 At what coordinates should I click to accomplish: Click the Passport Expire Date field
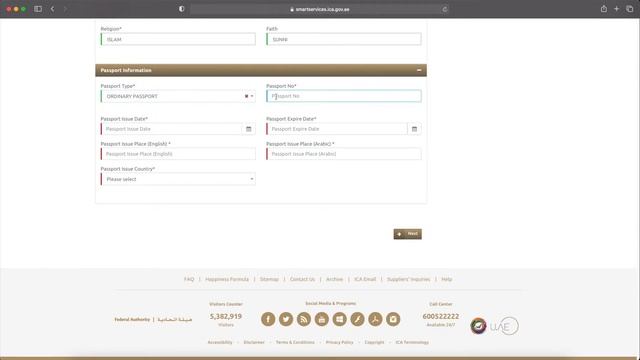[x=337, y=129]
